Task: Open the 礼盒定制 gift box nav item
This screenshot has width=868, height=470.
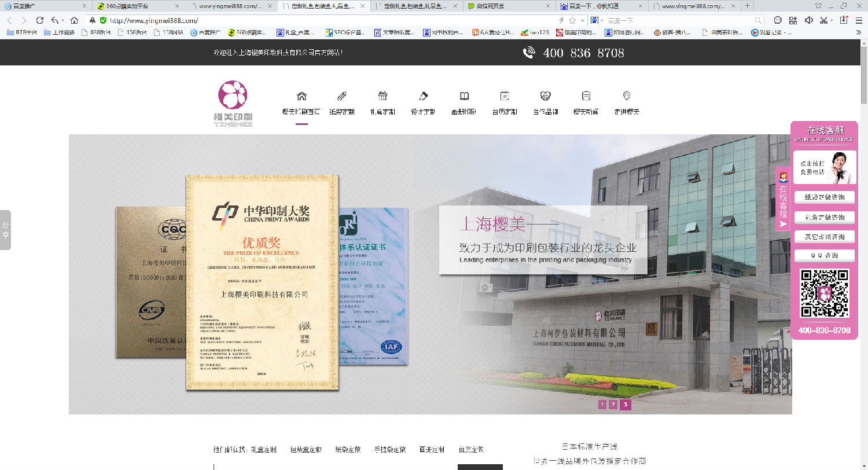Action: pyautogui.click(x=382, y=103)
